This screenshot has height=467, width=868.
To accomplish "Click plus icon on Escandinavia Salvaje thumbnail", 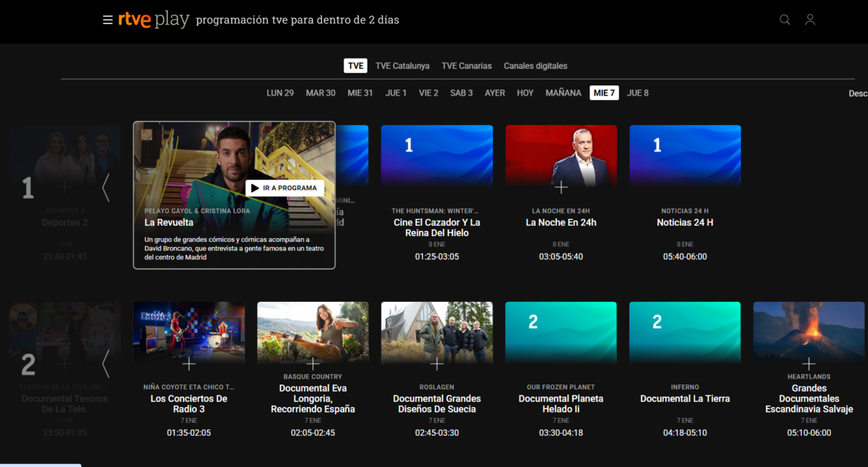I will [809, 363].
